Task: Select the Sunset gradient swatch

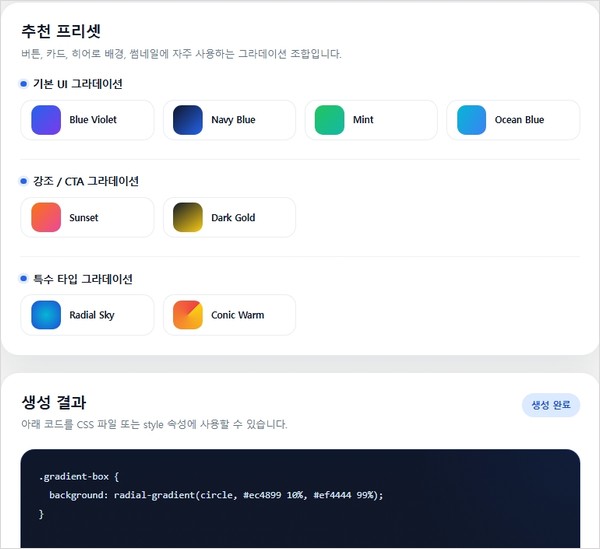Action: pyautogui.click(x=46, y=217)
